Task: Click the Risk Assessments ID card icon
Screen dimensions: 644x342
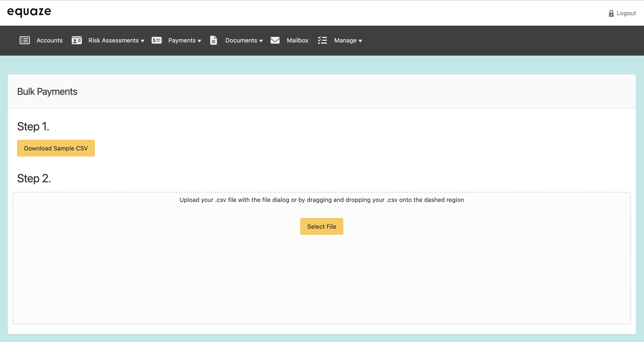Action: point(77,40)
